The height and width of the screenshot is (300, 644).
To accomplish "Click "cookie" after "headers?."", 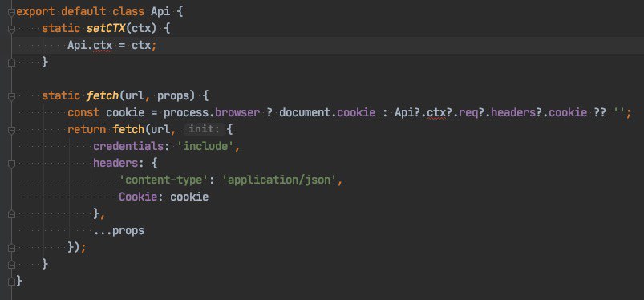I will tap(568, 113).
